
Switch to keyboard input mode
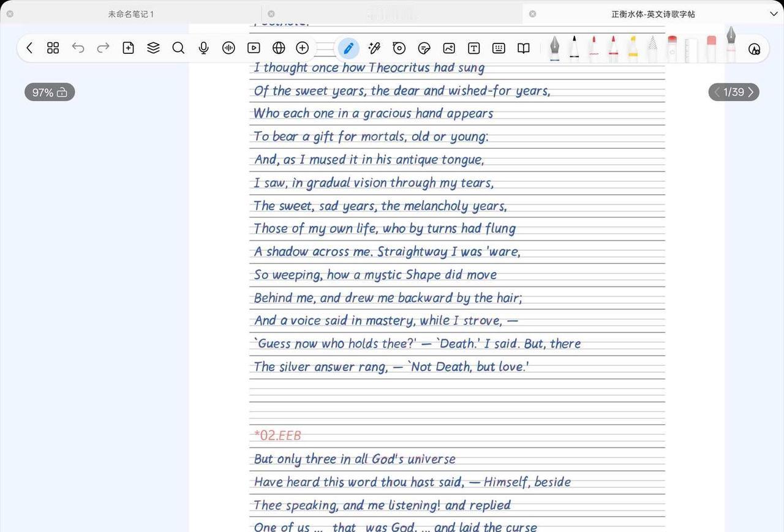499,48
